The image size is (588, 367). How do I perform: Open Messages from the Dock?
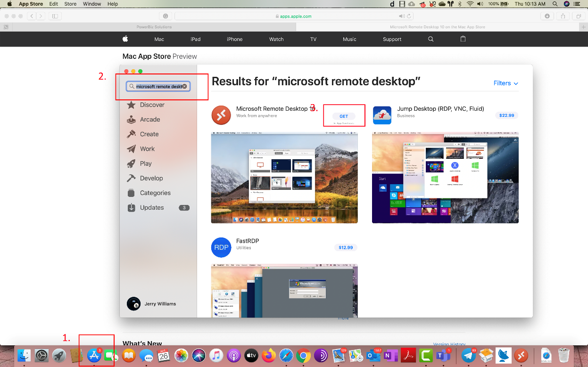146,356
